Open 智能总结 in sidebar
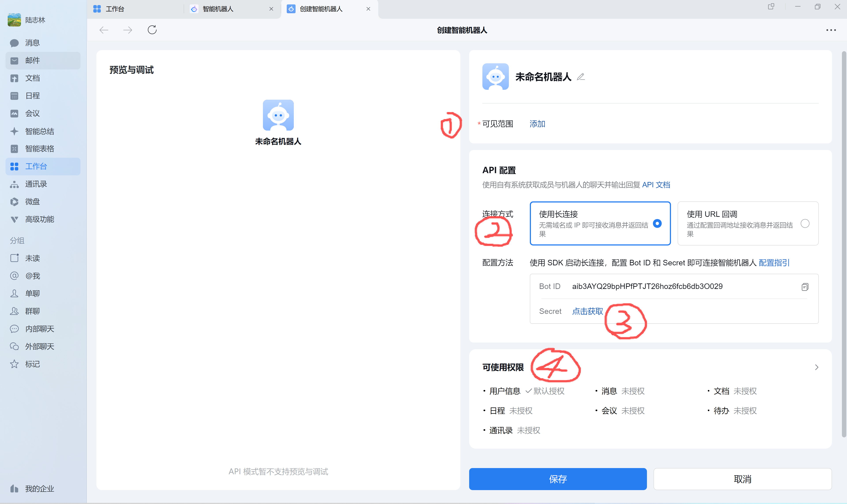 (43, 131)
